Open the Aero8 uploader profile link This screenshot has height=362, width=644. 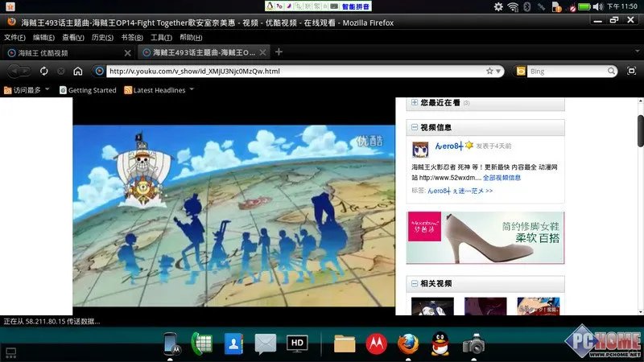pos(449,146)
